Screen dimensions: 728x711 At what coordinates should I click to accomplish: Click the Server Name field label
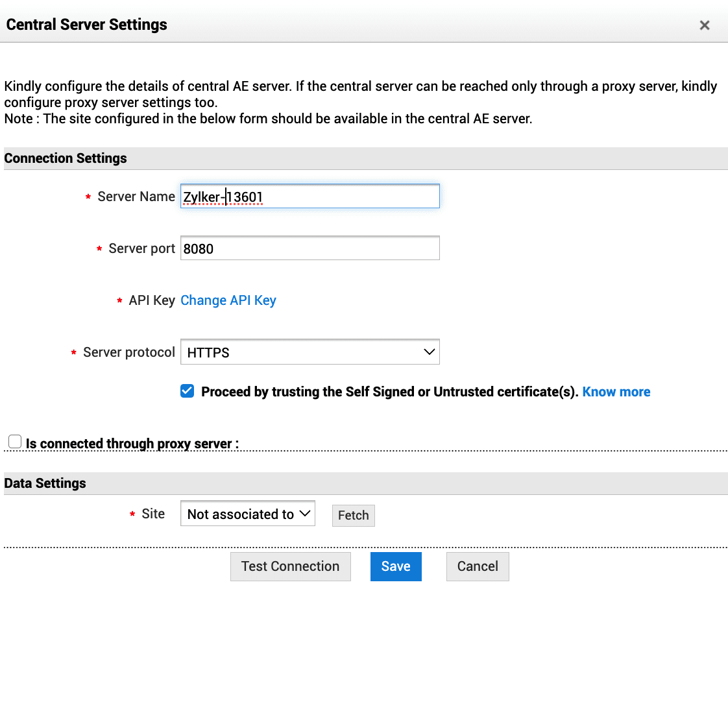tap(136, 197)
